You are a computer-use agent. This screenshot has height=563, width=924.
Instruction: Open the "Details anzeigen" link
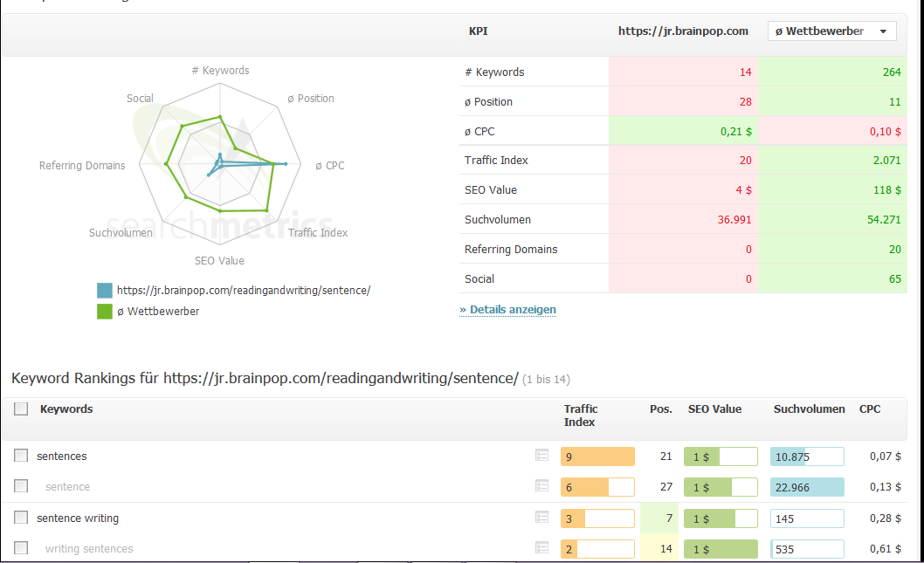tap(507, 309)
